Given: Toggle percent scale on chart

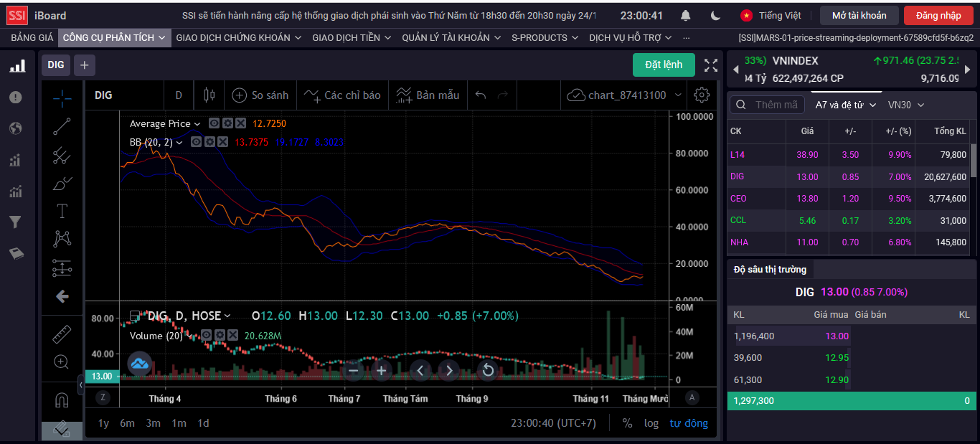Looking at the screenshot, I should 627,423.
